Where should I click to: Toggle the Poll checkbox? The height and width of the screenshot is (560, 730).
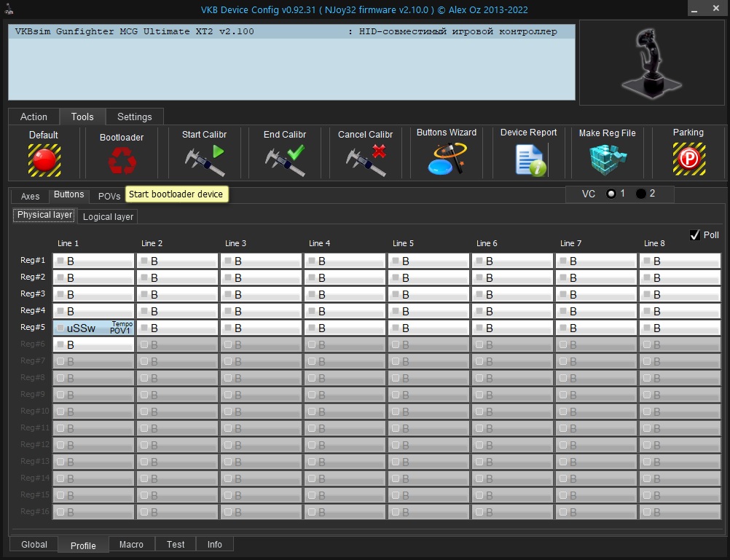[694, 235]
